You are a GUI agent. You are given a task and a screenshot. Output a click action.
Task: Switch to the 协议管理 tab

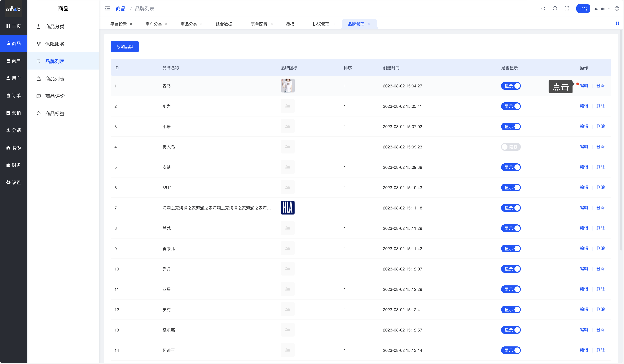pyautogui.click(x=321, y=24)
